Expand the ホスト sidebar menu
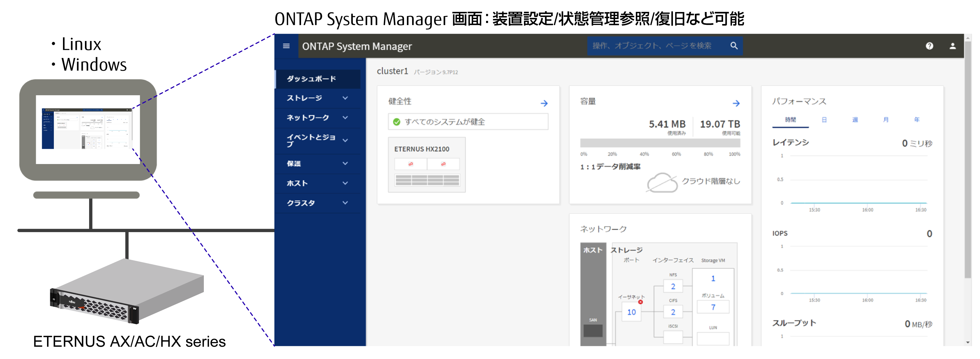This screenshot has width=980, height=359. 318,184
